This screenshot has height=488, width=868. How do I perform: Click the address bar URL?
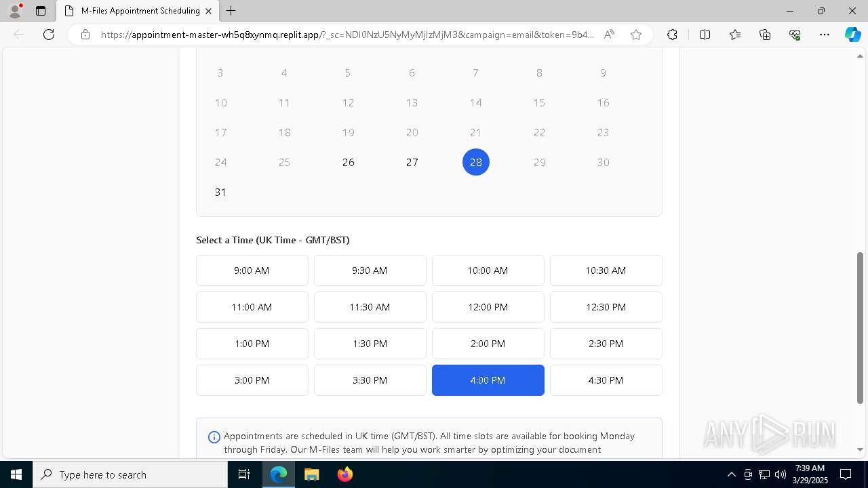(x=347, y=35)
